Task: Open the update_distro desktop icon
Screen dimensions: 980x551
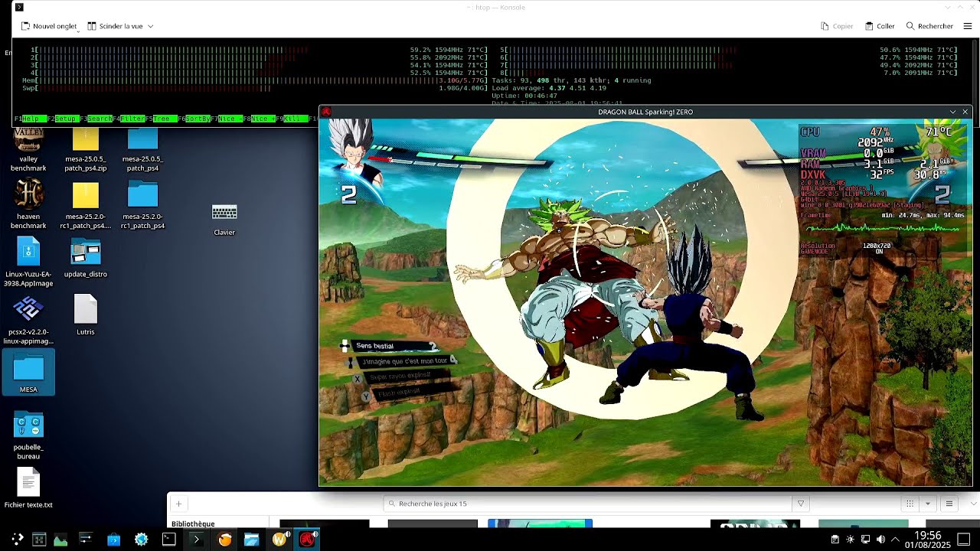Action: [86, 258]
